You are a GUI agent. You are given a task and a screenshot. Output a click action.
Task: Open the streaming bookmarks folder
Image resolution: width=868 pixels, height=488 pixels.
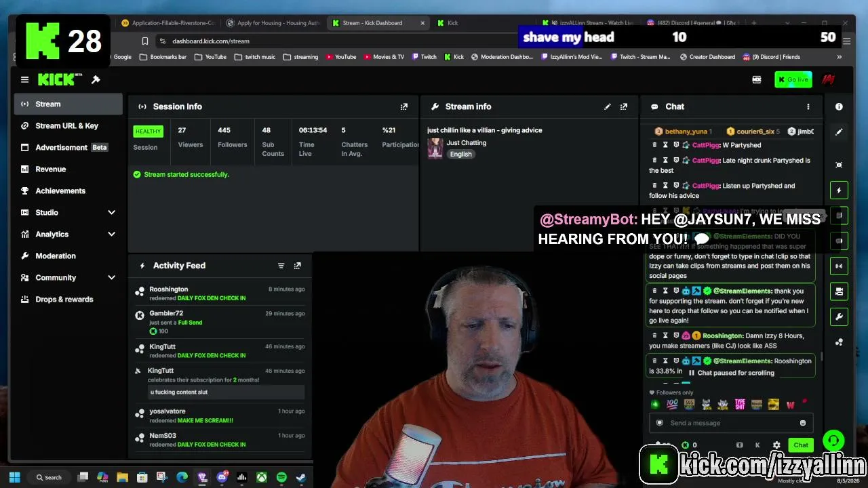300,57
